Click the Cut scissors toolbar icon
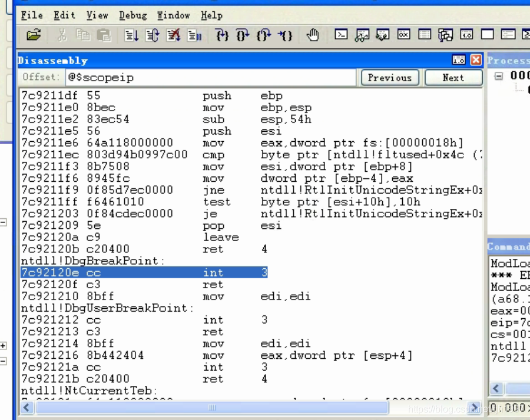This screenshot has width=530, height=420. pos(62,35)
